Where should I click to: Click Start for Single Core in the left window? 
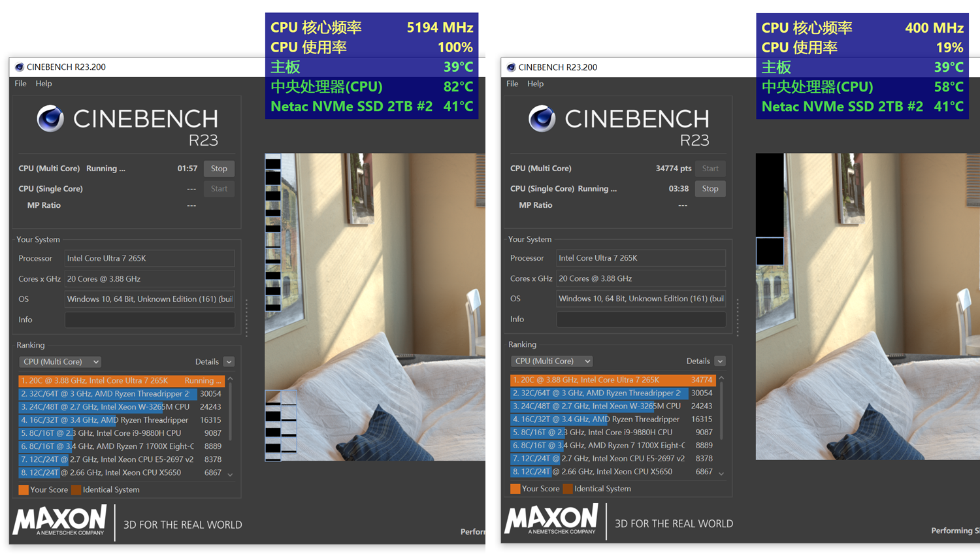(x=219, y=189)
